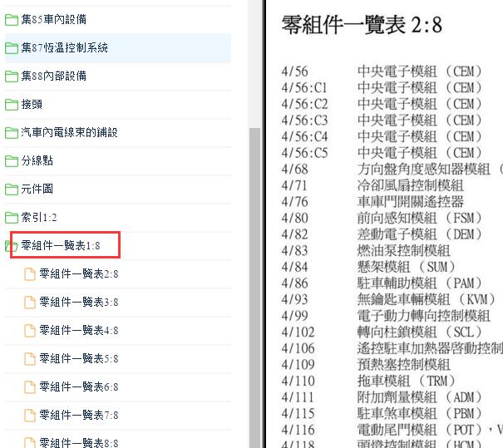Open page 零組件一覽表3:8
This screenshot has height=448, width=503.
coord(79,302)
